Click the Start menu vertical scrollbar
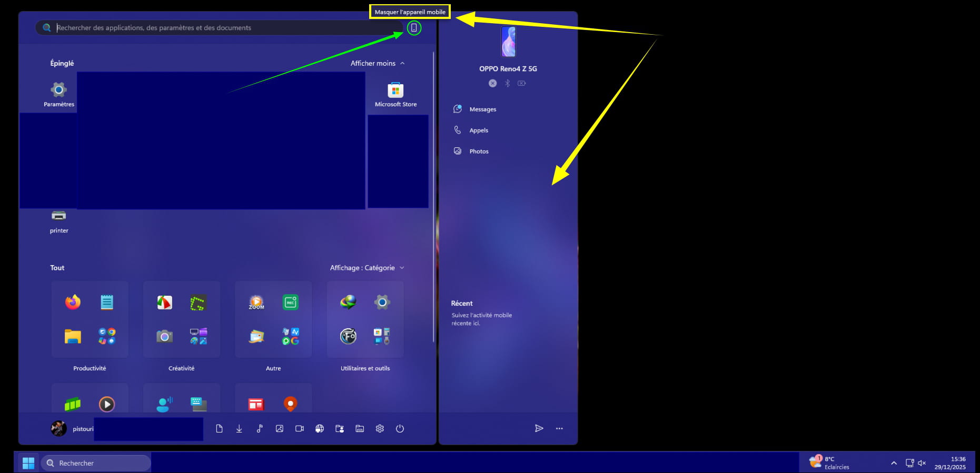Image resolution: width=980 pixels, height=473 pixels. 434,197
